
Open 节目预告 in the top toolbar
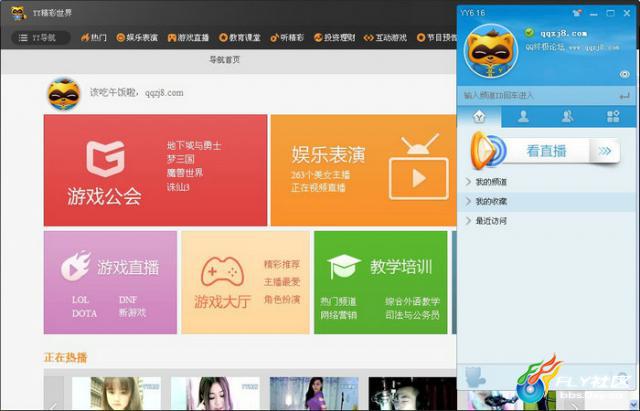coord(436,38)
